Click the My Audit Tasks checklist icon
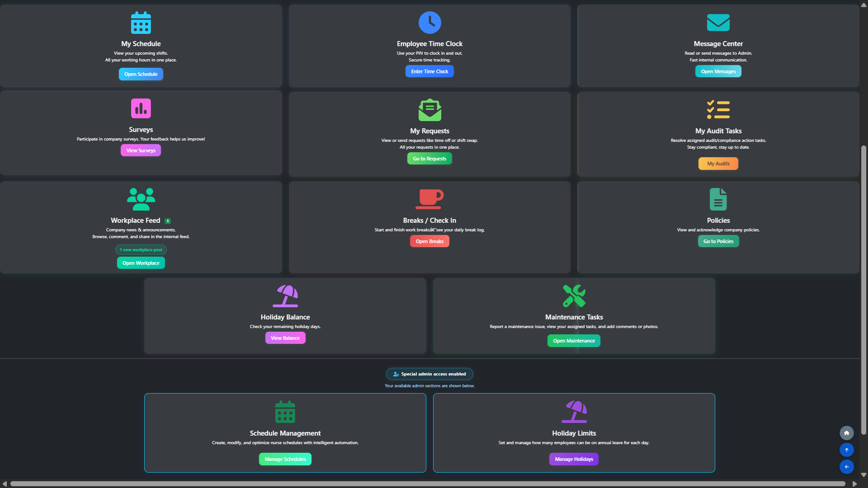The height and width of the screenshot is (488, 868). click(x=718, y=110)
